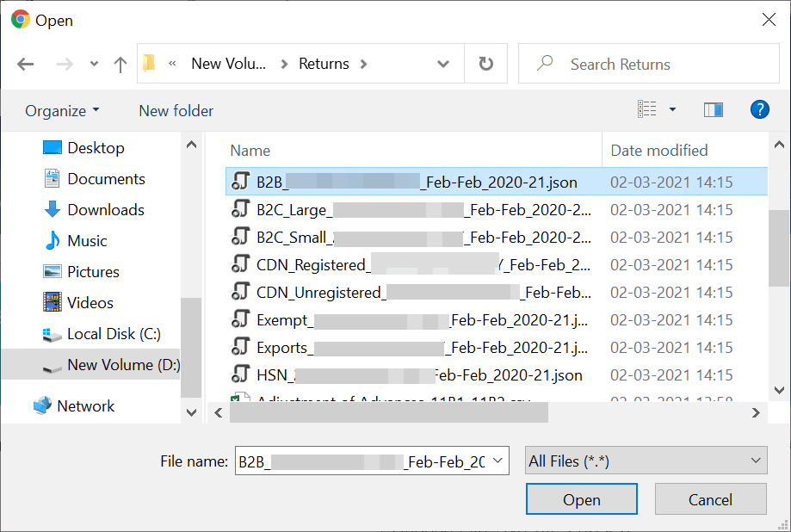Select the B2B Feb-Feb_2020-21.json file
Screen dimensions: 791x532
pos(497,182)
